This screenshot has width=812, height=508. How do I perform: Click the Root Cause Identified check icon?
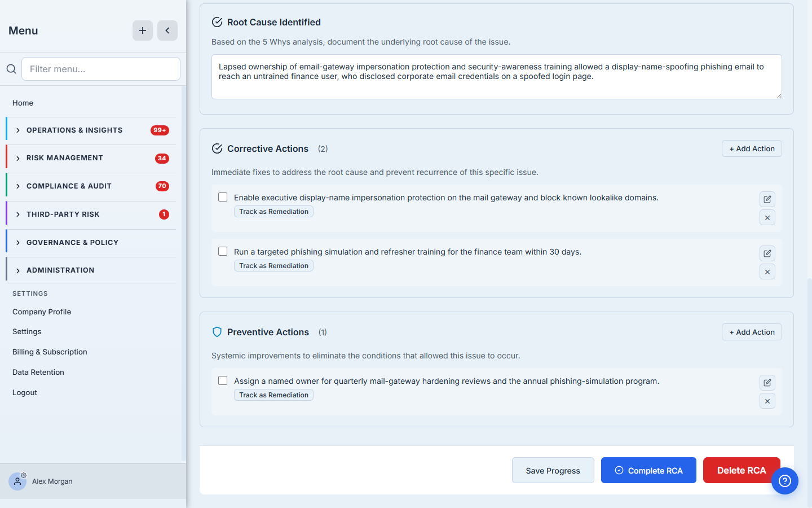pyautogui.click(x=217, y=22)
